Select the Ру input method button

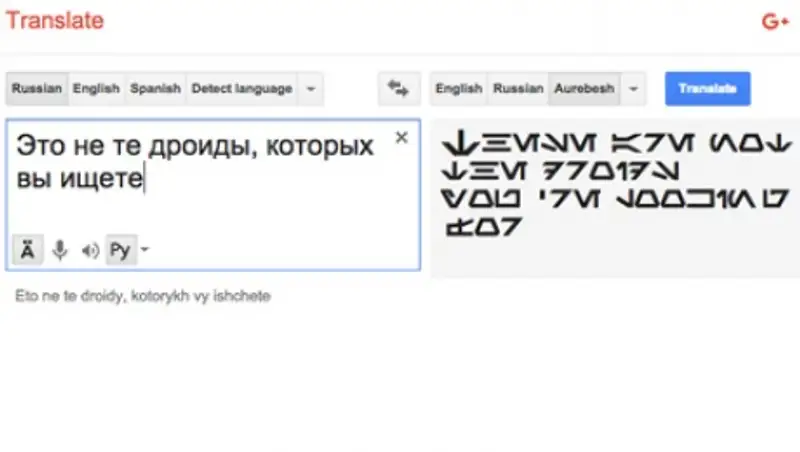tap(120, 250)
